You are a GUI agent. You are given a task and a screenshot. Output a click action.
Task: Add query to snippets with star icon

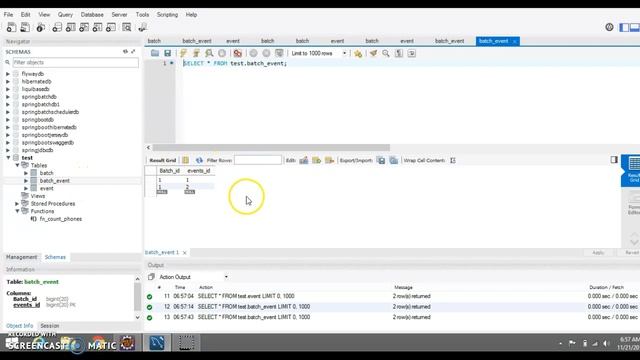click(358, 53)
